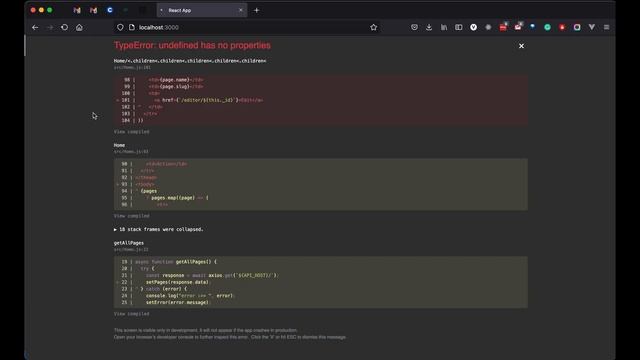Reload the localhost page
The height and width of the screenshot is (360, 640).
tap(64, 27)
